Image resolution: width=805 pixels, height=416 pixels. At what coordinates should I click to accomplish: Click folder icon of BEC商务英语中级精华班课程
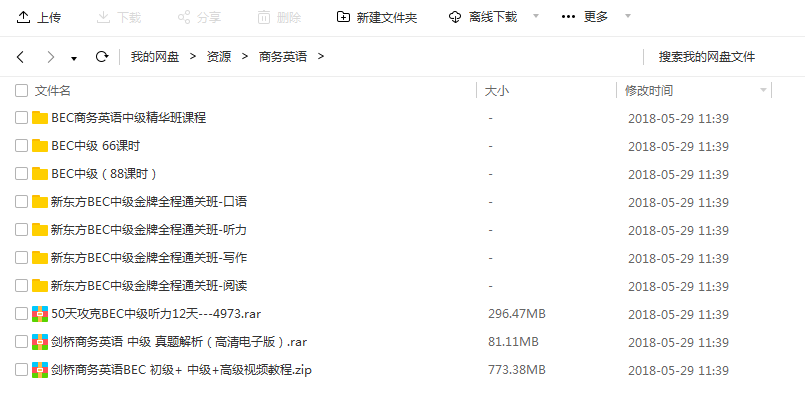click(x=40, y=118)
